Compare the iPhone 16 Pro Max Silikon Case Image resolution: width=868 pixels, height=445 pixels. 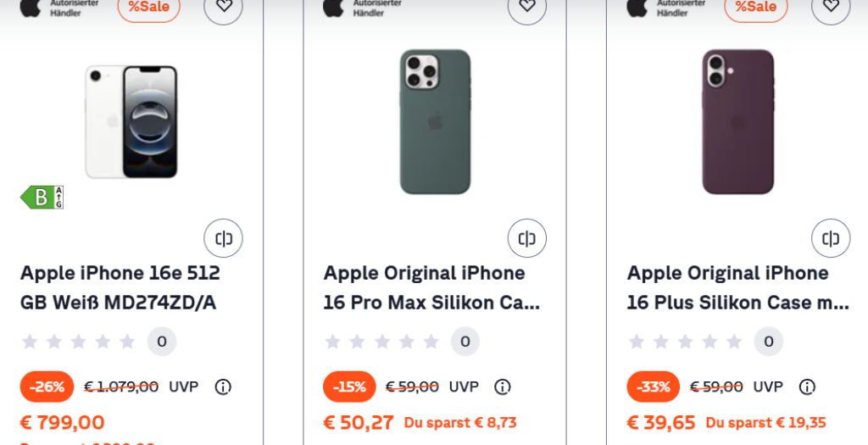526,238
